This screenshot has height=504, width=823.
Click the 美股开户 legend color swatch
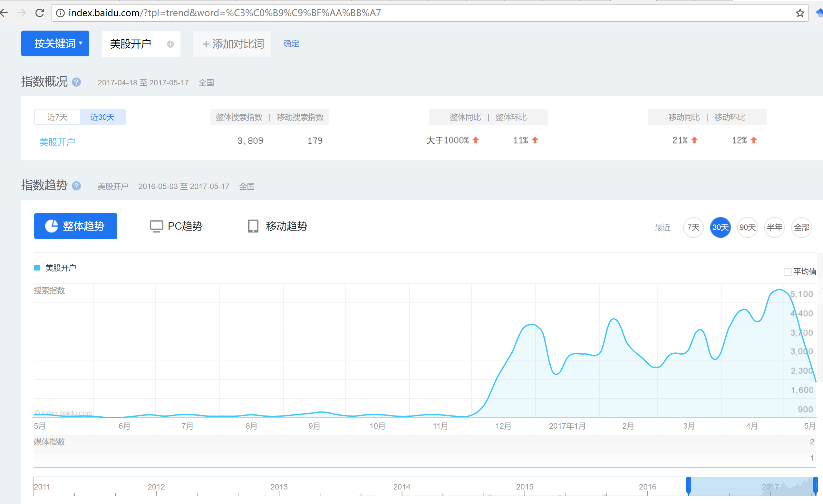pyautogui.click(x=37, y=268)
